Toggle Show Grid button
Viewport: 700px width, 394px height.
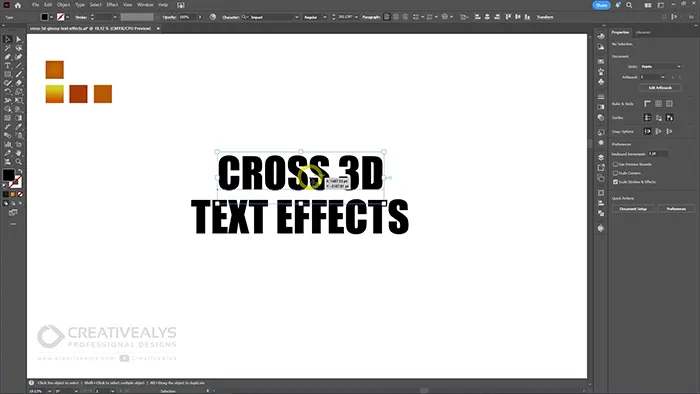coord(658,104)
